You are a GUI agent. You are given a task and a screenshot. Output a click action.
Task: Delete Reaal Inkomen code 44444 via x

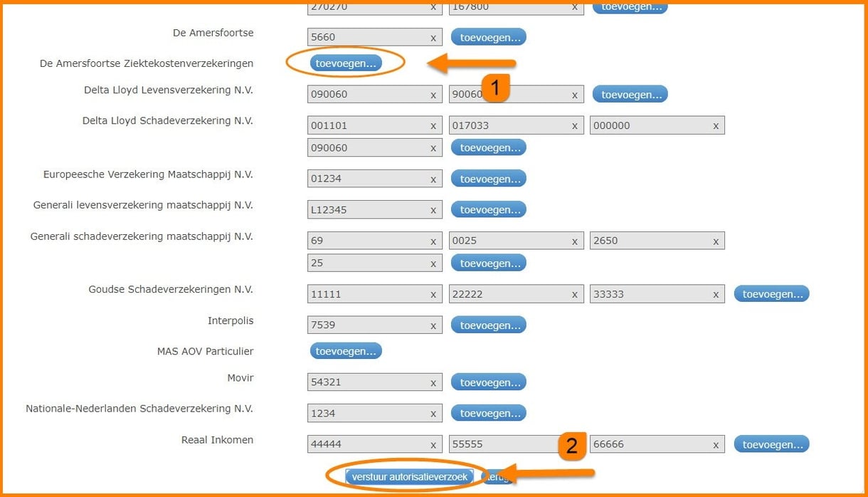click(433, 445)
